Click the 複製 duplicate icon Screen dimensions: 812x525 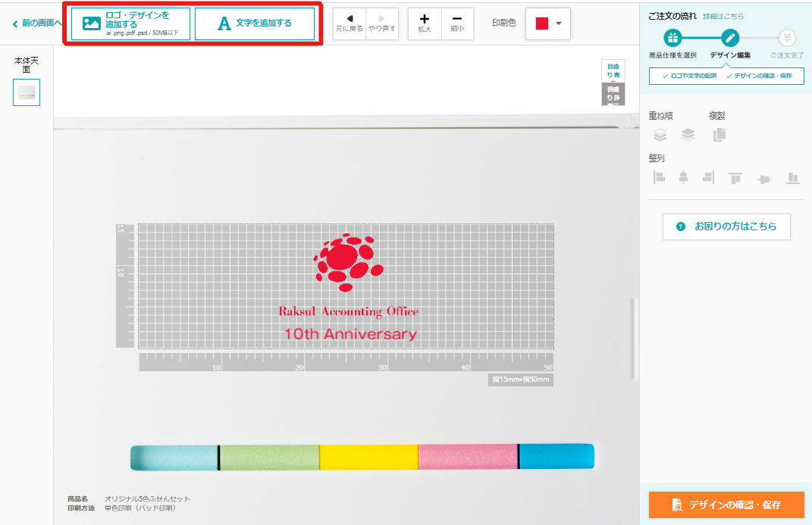pyautogui.click(x=720, y=135)
